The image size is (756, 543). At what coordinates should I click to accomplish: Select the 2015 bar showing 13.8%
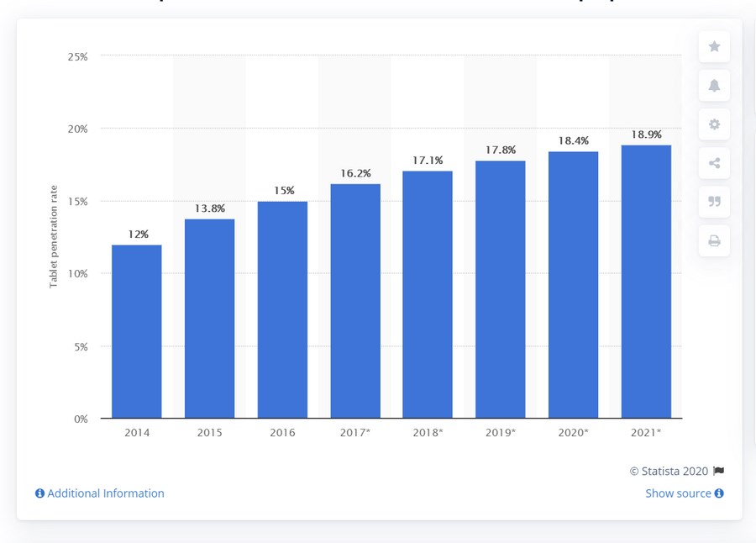pyautogui.click(x=209, y=319)
